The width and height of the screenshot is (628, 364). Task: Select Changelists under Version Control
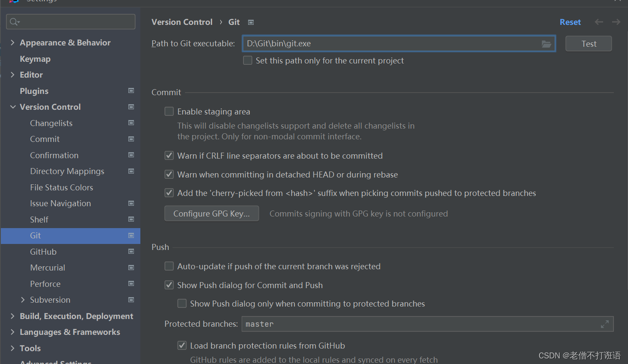(x=51, y=123)
